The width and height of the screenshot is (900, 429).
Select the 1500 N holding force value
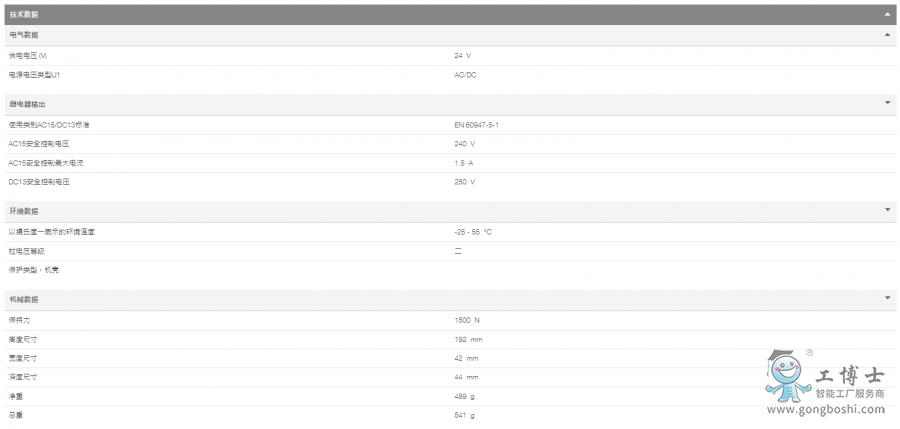[467, 320]
